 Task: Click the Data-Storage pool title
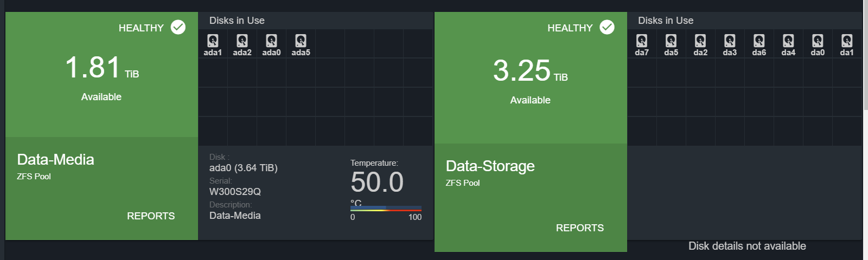click(x=490, y=166)
